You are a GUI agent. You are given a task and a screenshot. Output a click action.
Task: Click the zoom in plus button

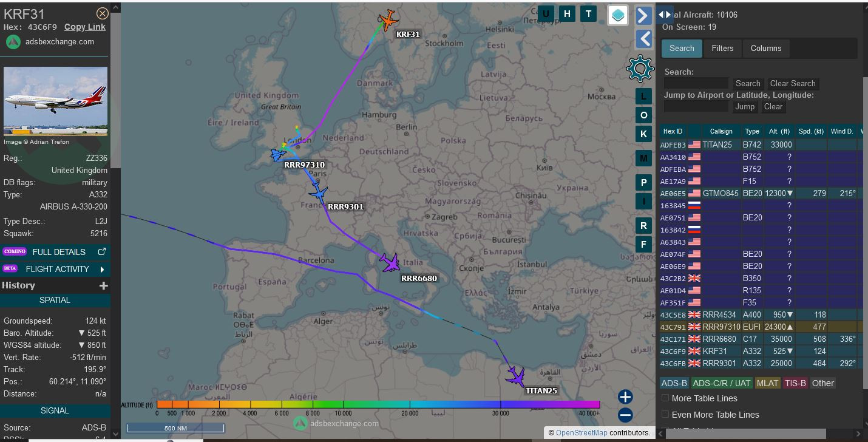pos(625,397)
